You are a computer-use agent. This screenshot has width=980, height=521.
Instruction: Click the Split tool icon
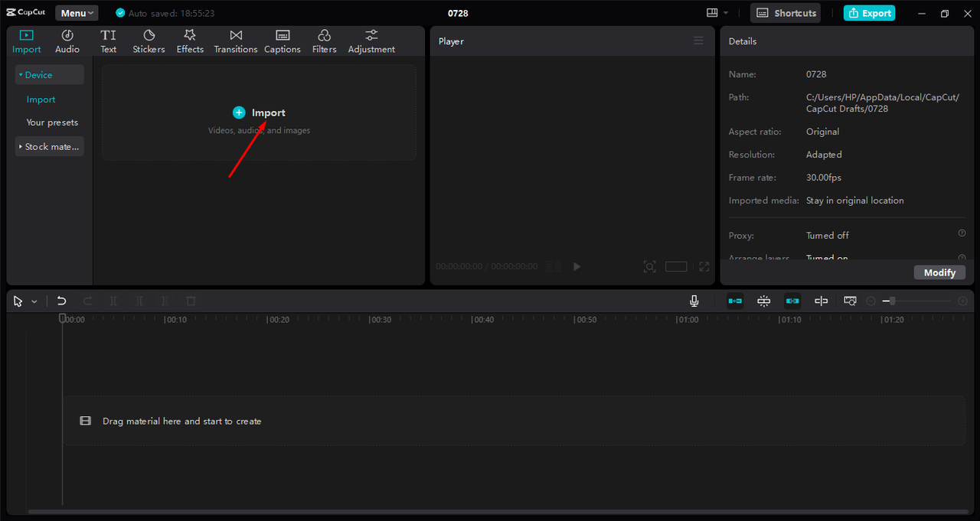(x=113, y=301)
